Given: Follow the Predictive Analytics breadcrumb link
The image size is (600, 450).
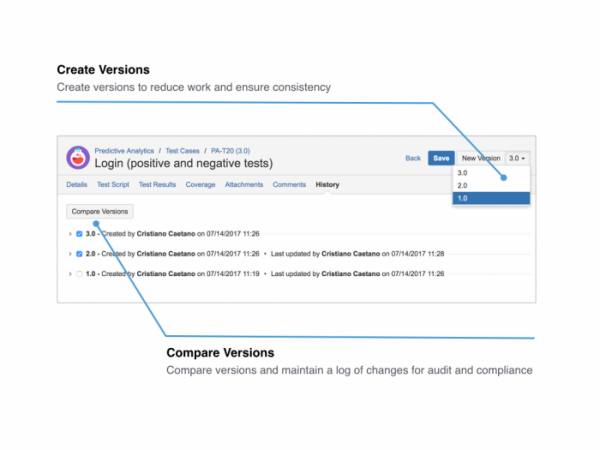Looking at the screenshot, I should [124, 151].
